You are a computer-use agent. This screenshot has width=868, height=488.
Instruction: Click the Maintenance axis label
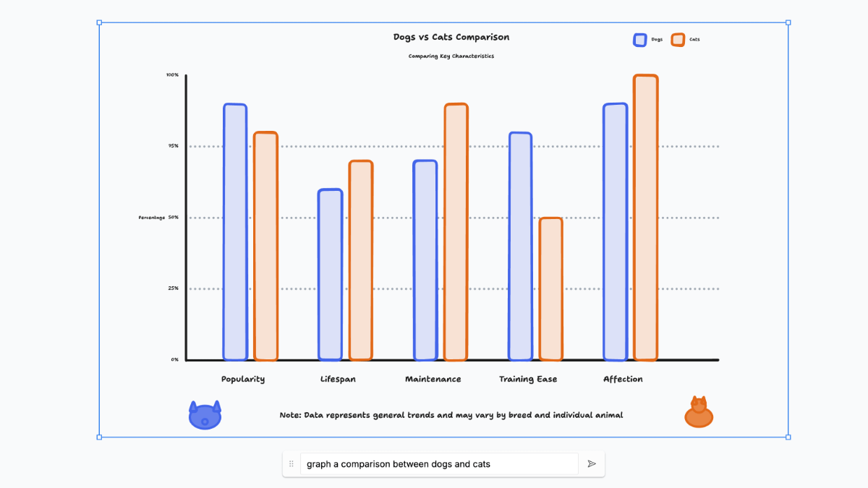pyautogui.click(x=433, y=380)
